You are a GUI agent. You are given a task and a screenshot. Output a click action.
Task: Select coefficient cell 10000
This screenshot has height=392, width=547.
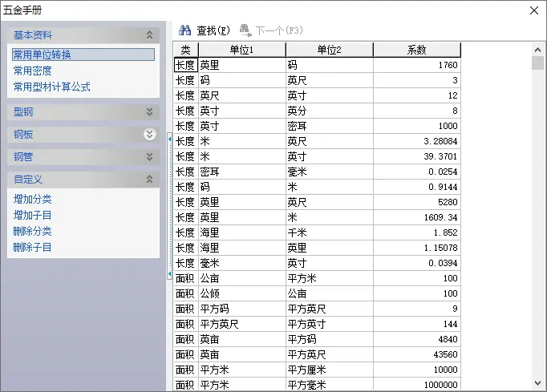click(417, 370)
